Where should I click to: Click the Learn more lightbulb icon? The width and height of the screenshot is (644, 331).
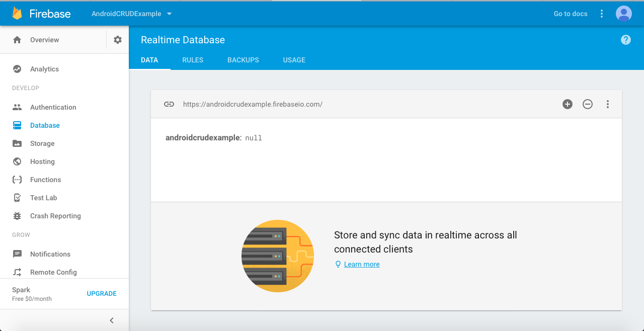point(338,264)
